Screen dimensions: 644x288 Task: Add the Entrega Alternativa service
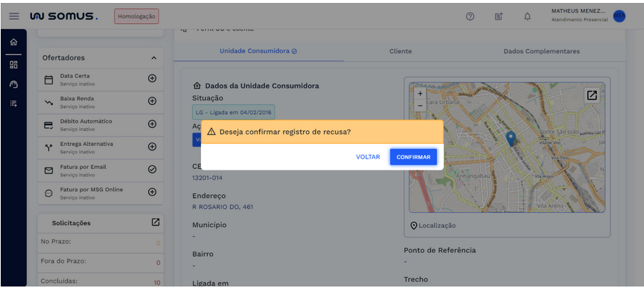[x=152, y=147]
